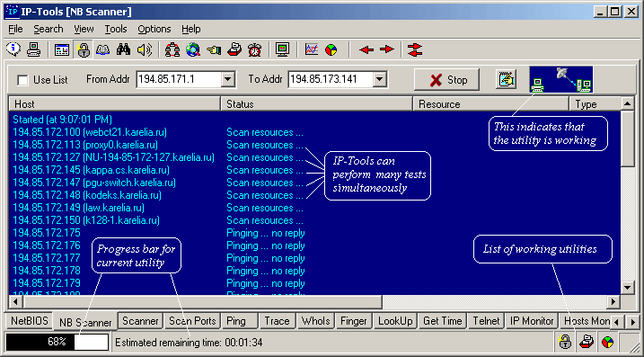
Task: Click the padlock toolbar icon
Action: coord(84,49)
